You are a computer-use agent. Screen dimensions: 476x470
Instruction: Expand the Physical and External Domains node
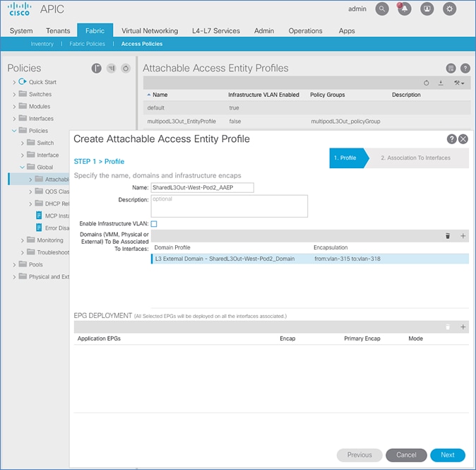pos(14,277)
